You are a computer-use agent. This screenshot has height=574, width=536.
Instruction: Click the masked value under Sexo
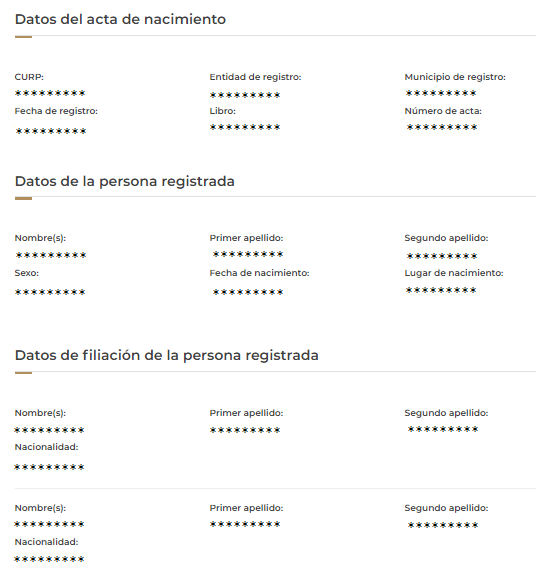(x=50, y=292)
